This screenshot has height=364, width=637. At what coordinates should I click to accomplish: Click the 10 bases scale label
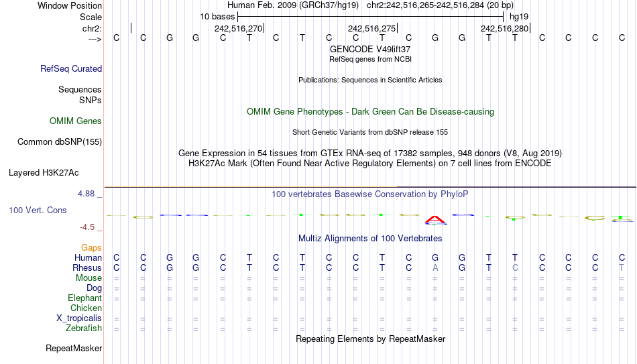[x=217, y=17]
